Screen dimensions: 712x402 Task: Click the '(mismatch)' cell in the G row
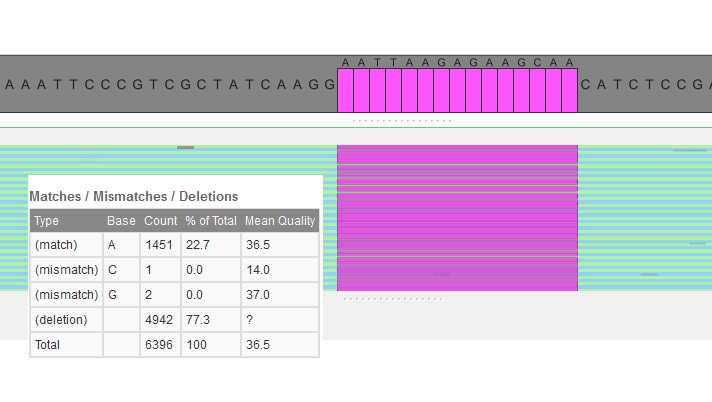point(66,295)
